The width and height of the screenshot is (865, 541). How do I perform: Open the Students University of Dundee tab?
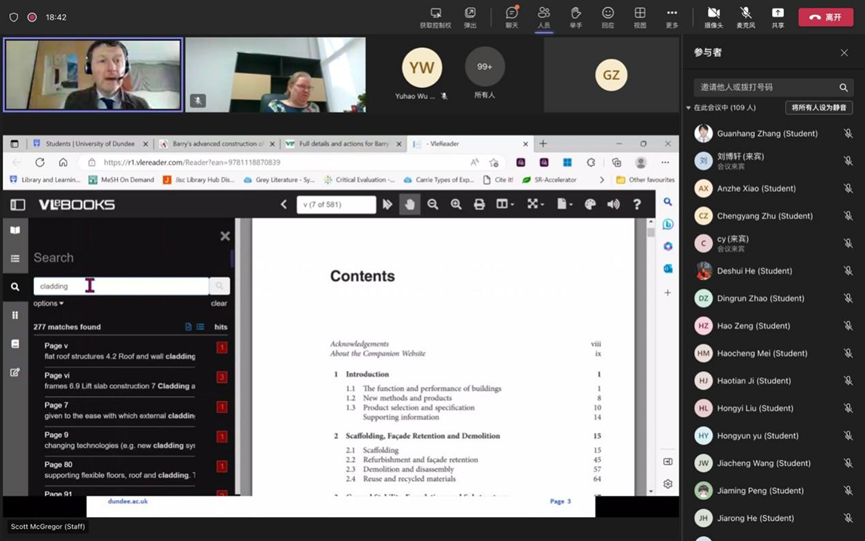click(x=90, y=144)
